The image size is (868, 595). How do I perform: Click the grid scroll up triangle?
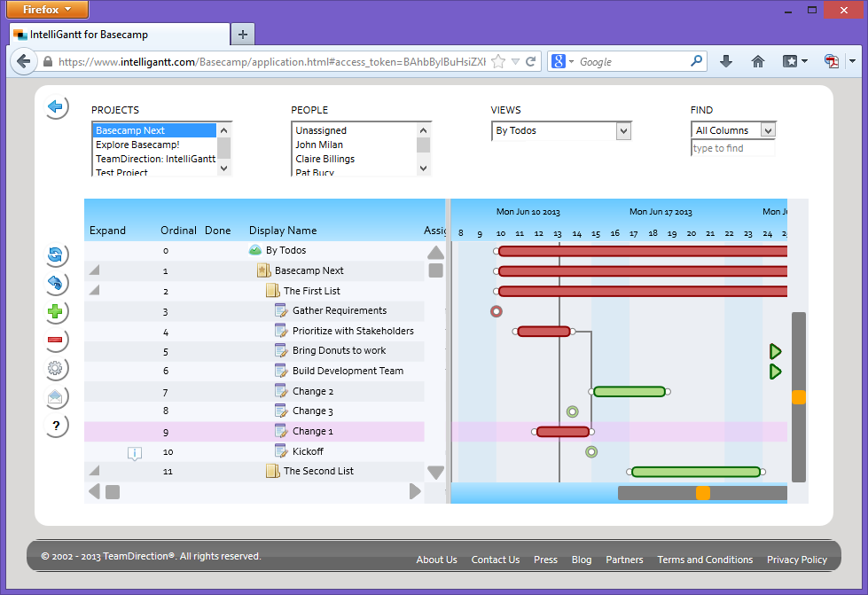[435, 253]
